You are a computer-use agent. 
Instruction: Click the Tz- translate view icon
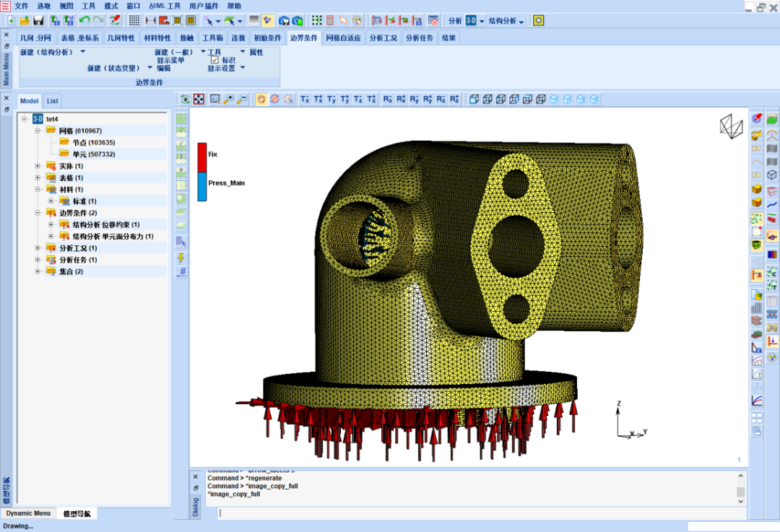358,99
